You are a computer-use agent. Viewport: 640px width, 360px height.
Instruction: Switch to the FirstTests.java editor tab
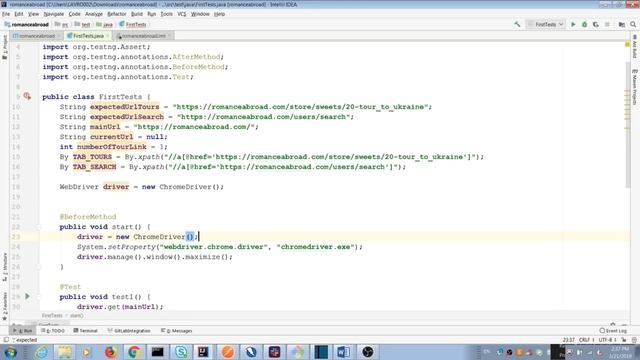88,36
